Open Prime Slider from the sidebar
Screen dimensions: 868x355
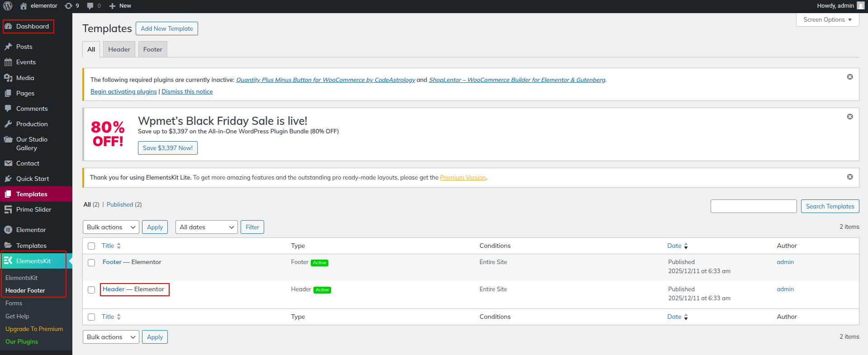pos(33,209)
